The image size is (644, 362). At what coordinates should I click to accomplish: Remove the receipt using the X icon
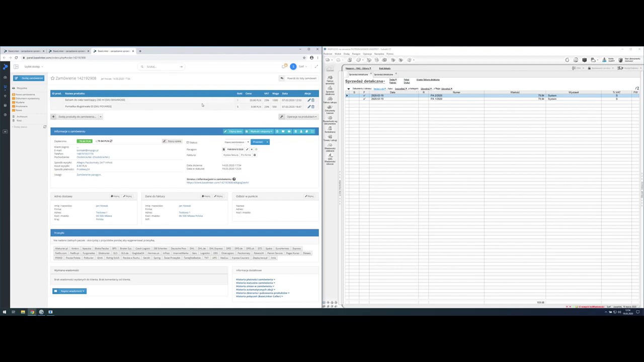tap(252, 149)
